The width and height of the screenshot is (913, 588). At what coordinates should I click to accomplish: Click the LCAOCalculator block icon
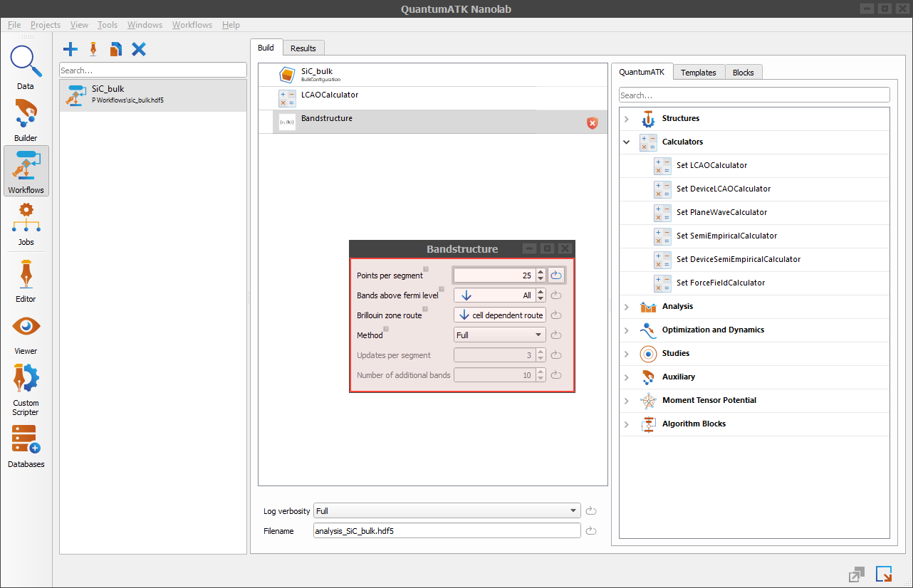(x=287, y=99)
